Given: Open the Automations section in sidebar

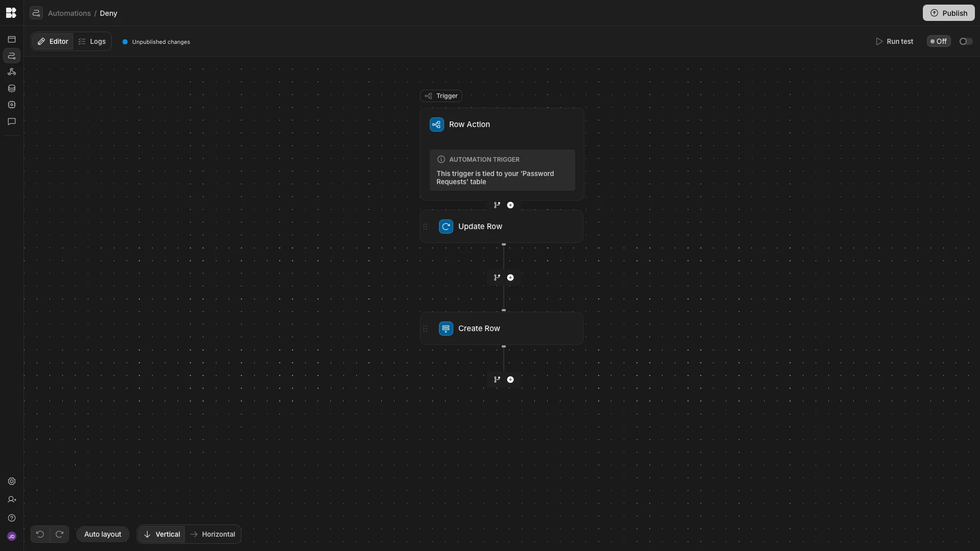Looking at the screenshot, I should (12, 56).
